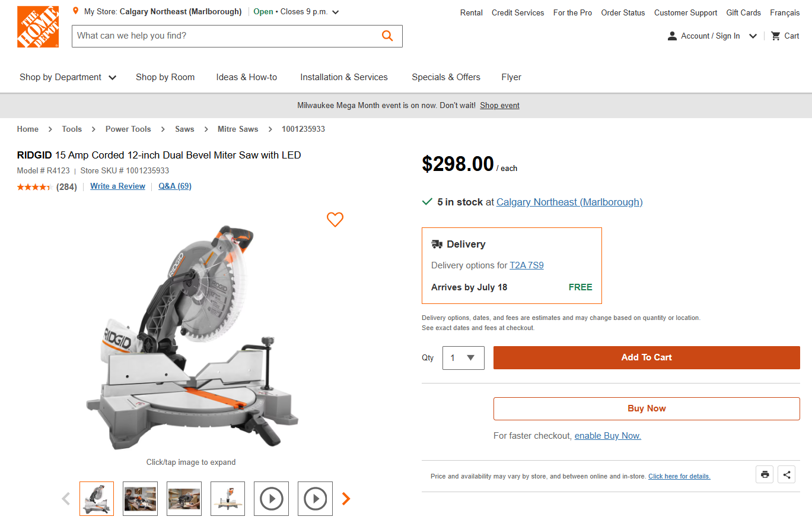Expand the Shop by Department menu
Image resolution: width=812 pixels, height=526 pixels.
68,77
